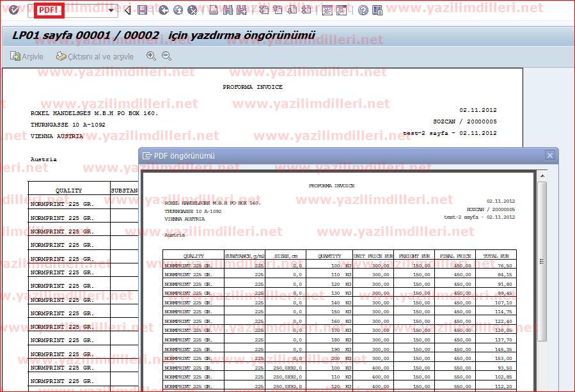Image resolution: width=575 pixels, height=392 pixels.
Task: Click total value 107,10 in PDF table
Action: pos(503,303)
